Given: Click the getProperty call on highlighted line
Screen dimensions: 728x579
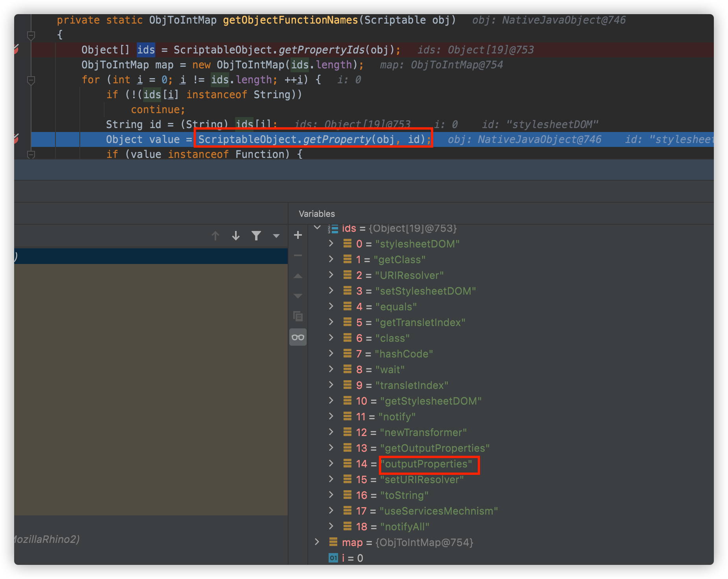Looking at the screenshot, I should tap(337, 139).
